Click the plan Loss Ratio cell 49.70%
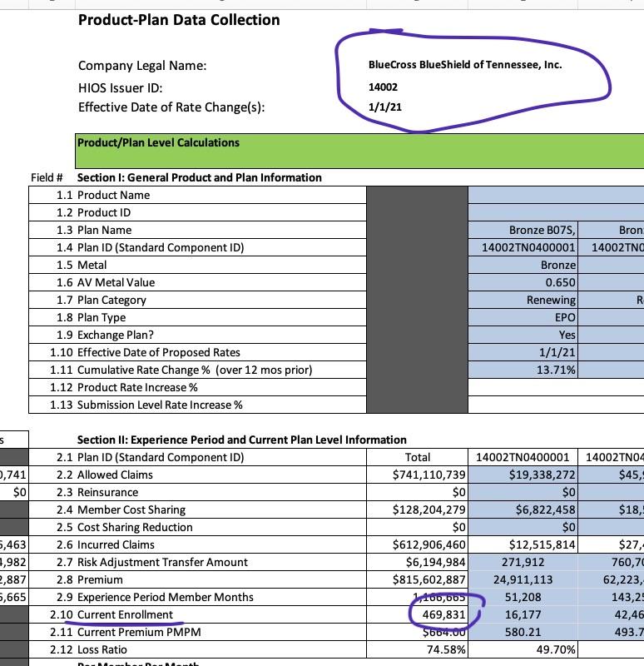This screenshot has width=644, height=666. click(x=553, y=649)
